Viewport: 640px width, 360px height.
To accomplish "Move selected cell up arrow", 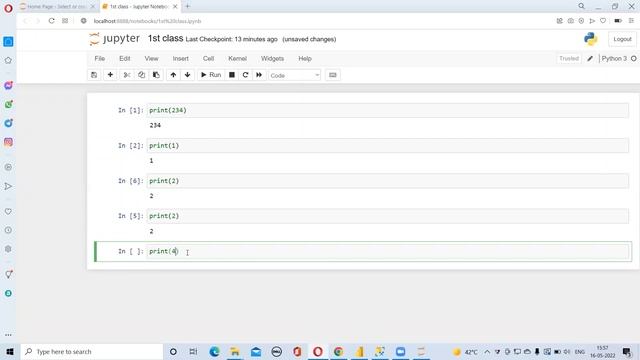I will point(173,75).
